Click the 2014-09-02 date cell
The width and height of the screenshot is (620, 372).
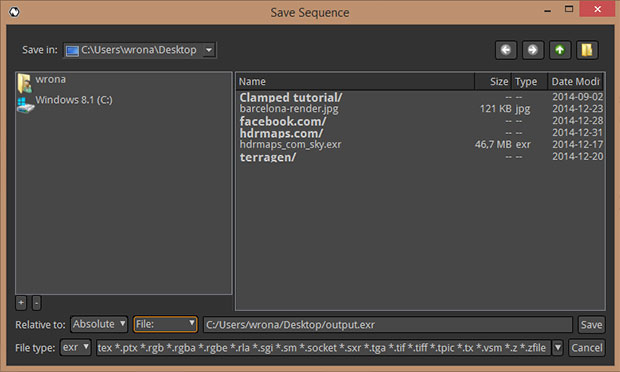click(x=577, y=97)
